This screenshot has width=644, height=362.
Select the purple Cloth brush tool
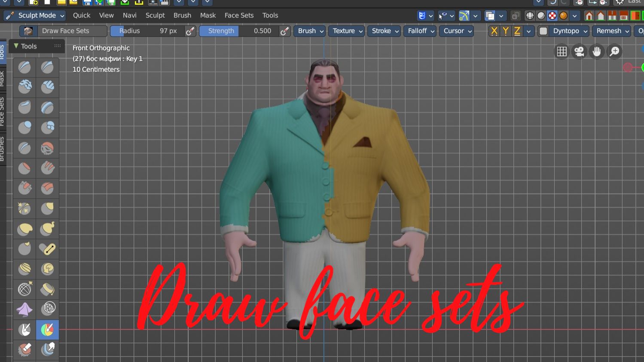pyautogui.click(x=24, y=309)
